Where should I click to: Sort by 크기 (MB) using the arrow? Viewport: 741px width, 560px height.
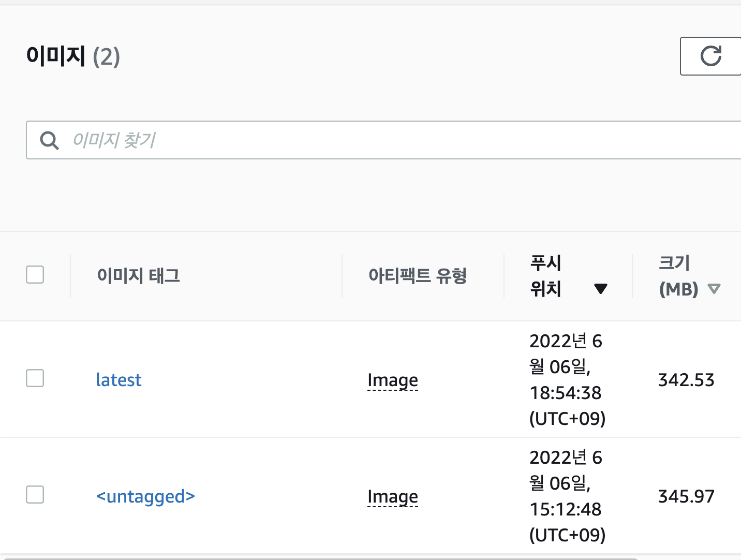[x=714, y=289]
